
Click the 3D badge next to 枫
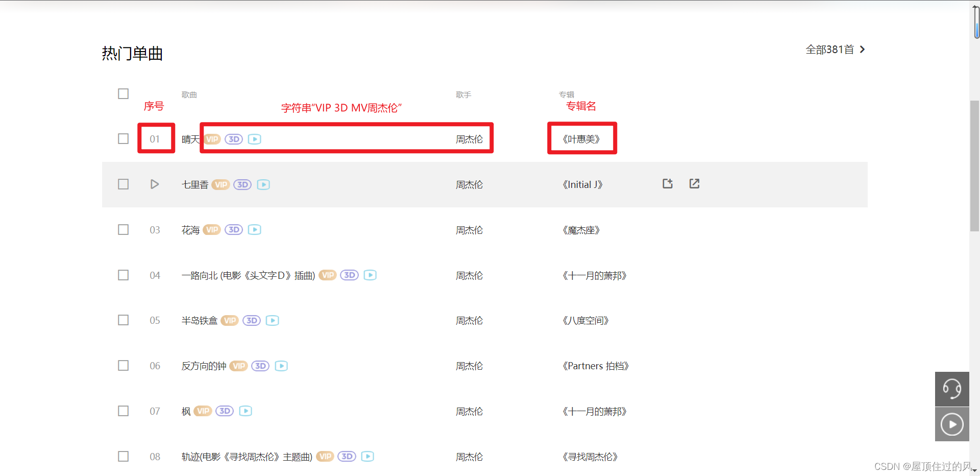[x=225, y=411]
